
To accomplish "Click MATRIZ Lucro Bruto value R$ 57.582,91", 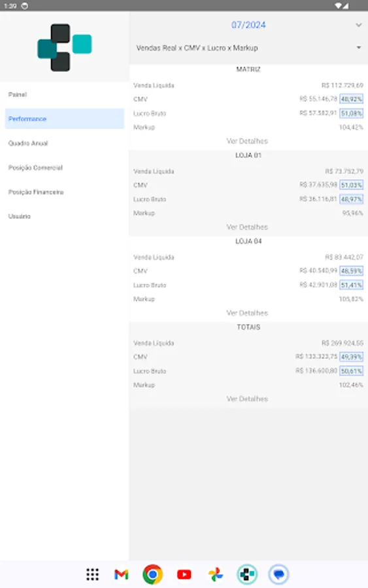I will 318,113.
